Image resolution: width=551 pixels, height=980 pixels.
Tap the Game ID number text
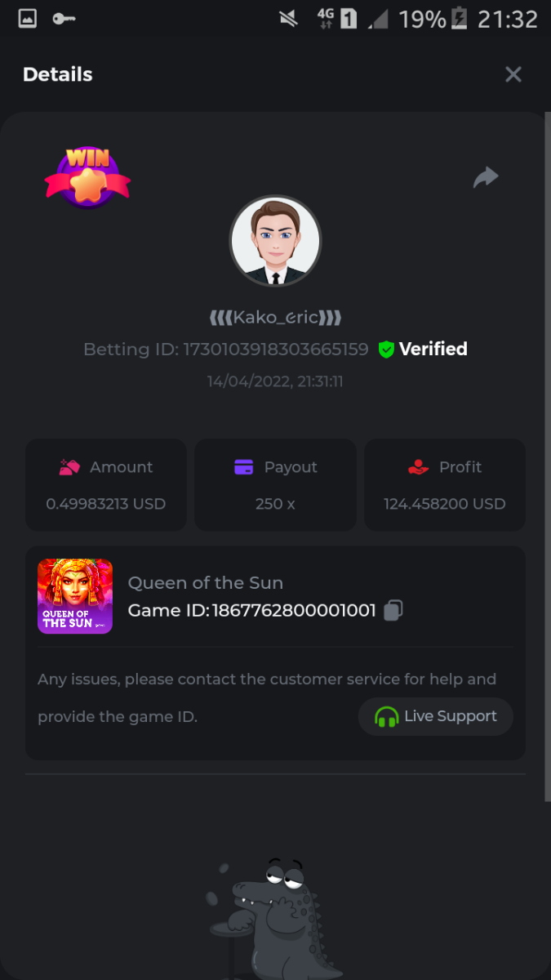[294, 610]
